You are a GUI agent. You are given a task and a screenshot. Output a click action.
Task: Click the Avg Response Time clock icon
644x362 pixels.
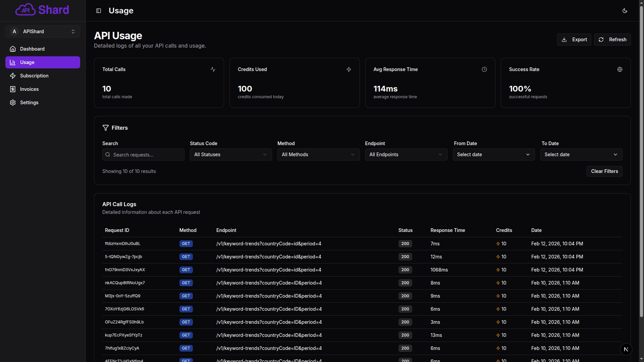484,69
